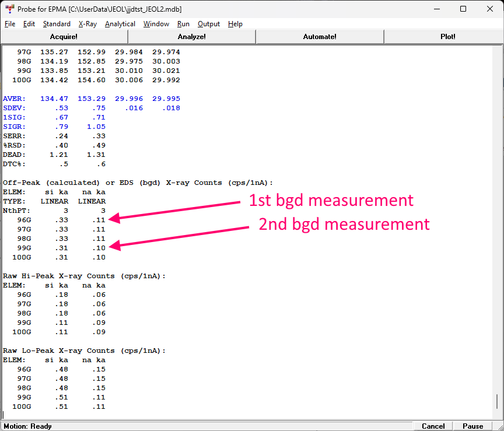Viewport: 504px width, 431px height.
Task: Click Pause in the status bar
Action: (x=473, y=426)
